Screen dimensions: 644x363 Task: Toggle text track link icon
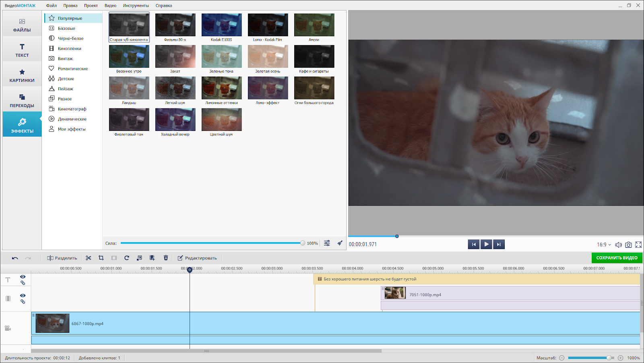(x=23, y=283)
